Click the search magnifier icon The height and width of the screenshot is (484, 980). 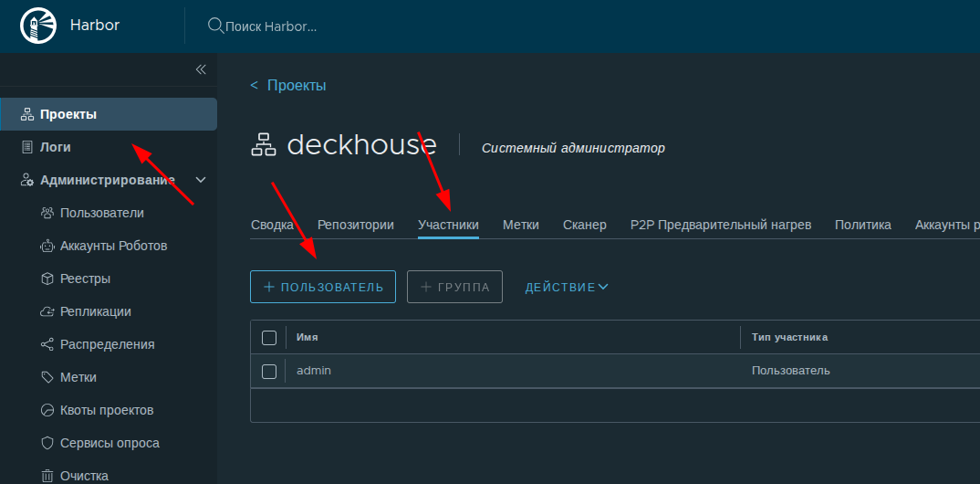pyautogui.click(x=215, y=26)
